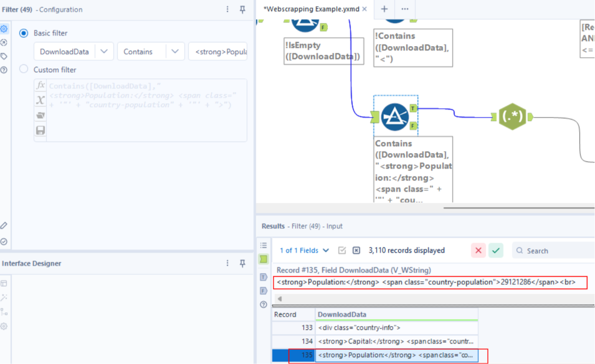Select the Custom filter radio button

[x=24, y=69]
